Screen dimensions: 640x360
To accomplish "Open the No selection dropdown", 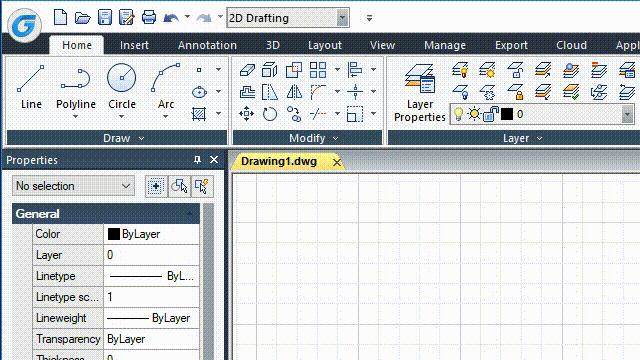I will [73, 186].
